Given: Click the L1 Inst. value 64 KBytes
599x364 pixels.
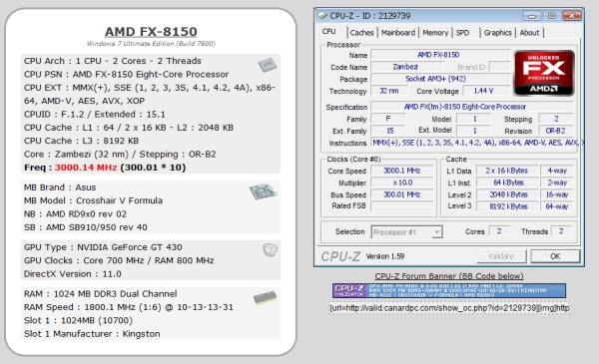Looking at the screenshot, I should pyautogui.click(x=507, y=182).
